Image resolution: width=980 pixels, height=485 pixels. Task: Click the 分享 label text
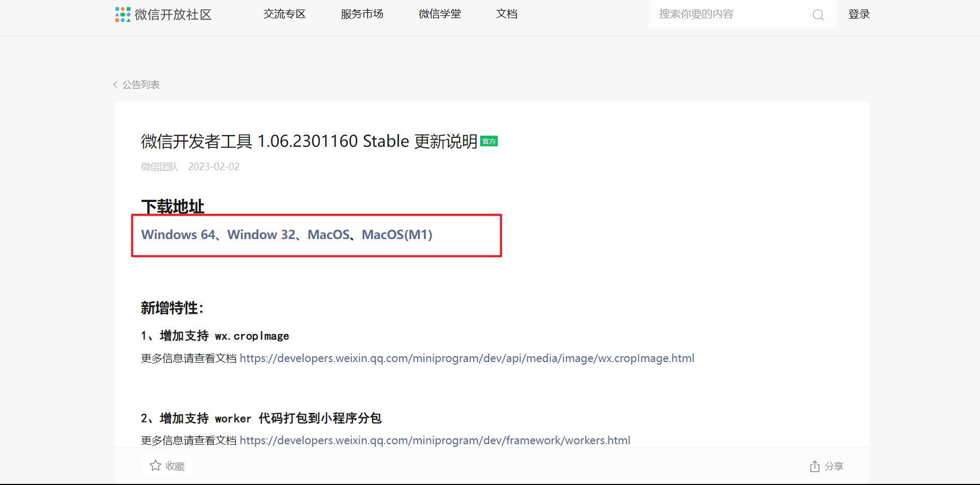tap(834, 466)
